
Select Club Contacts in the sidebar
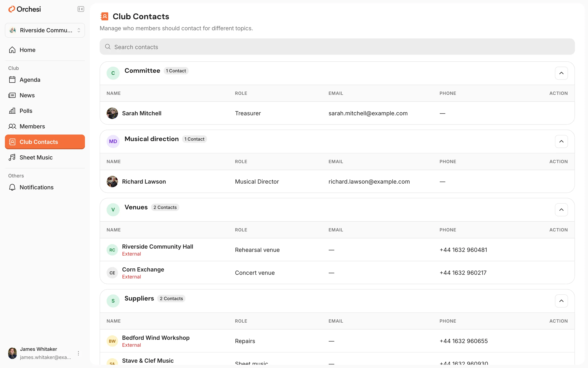[x=45, y=142]
